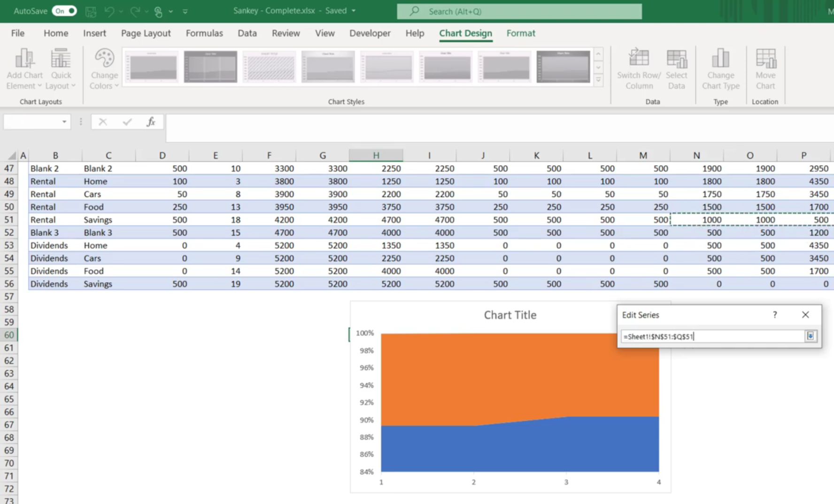Open the Add Chart Element menu
The width and height of the screenshot is (834, 504).
24,69
